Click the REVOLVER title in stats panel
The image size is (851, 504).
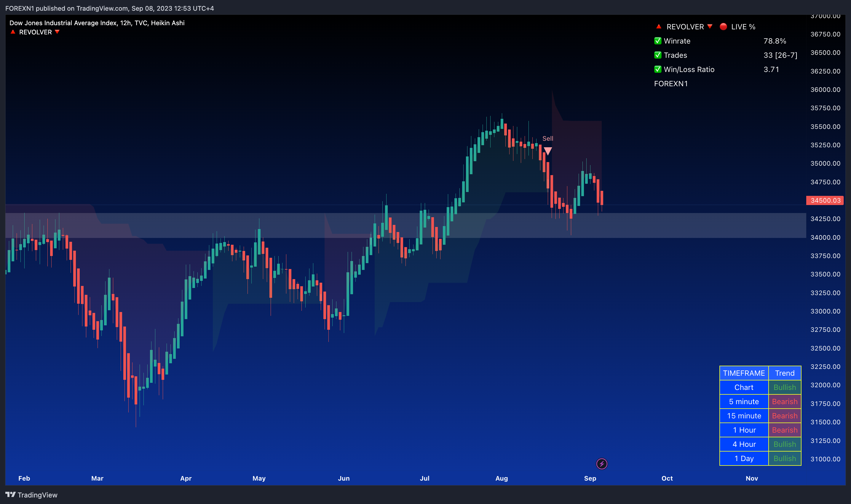point(685,26)
